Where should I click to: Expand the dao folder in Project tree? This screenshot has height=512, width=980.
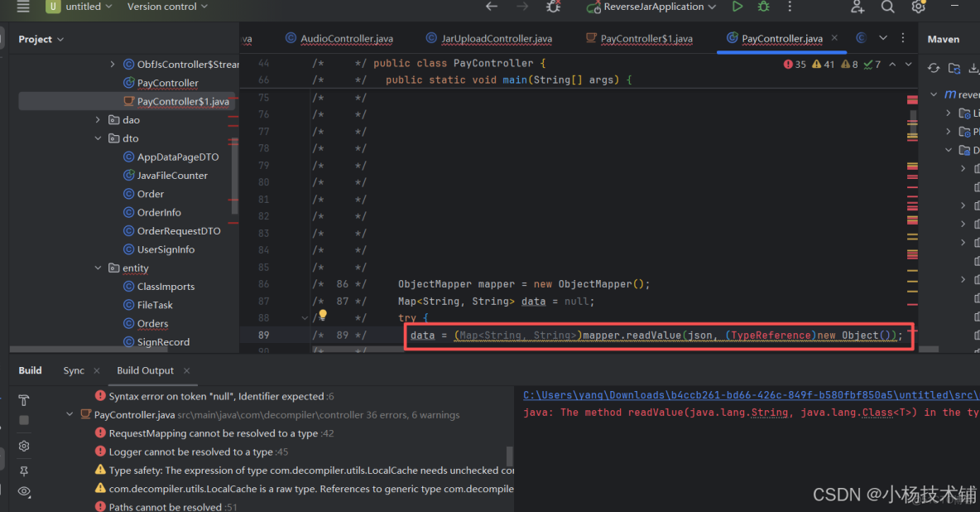pyautogui.click(x=98, y=119)
